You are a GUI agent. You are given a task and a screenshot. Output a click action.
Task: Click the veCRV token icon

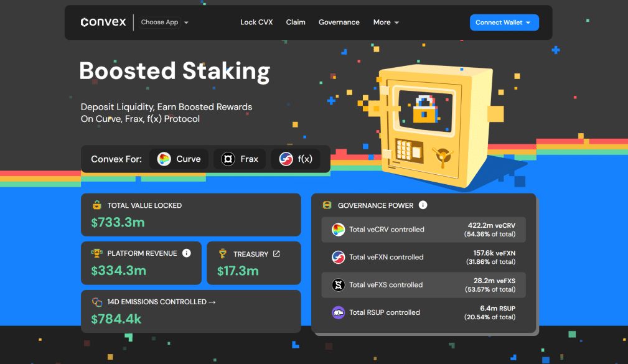pyautogui.click(x=339, y=230)
